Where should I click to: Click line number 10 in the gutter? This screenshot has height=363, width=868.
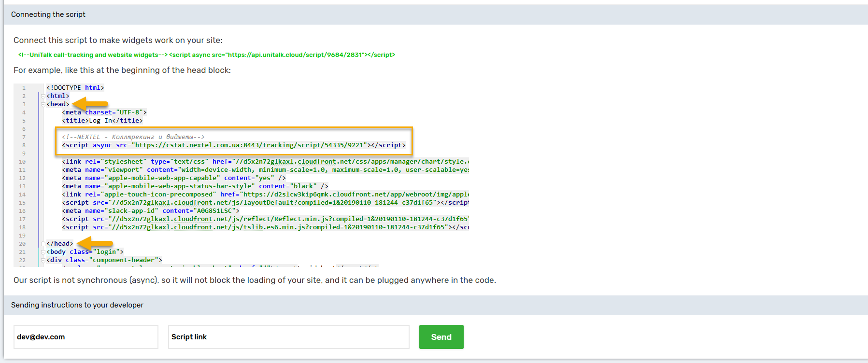[22, 162]
